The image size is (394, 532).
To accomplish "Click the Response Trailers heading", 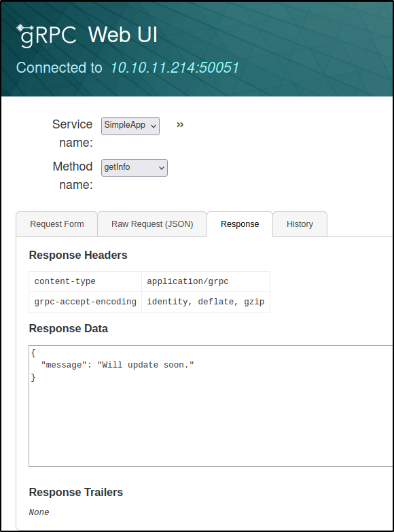I will (76, 493).
